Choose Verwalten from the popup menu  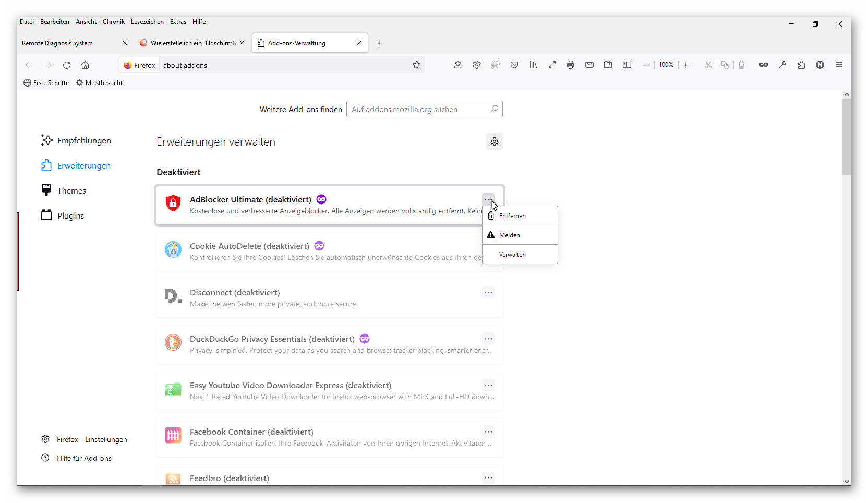tap(512, 255)
